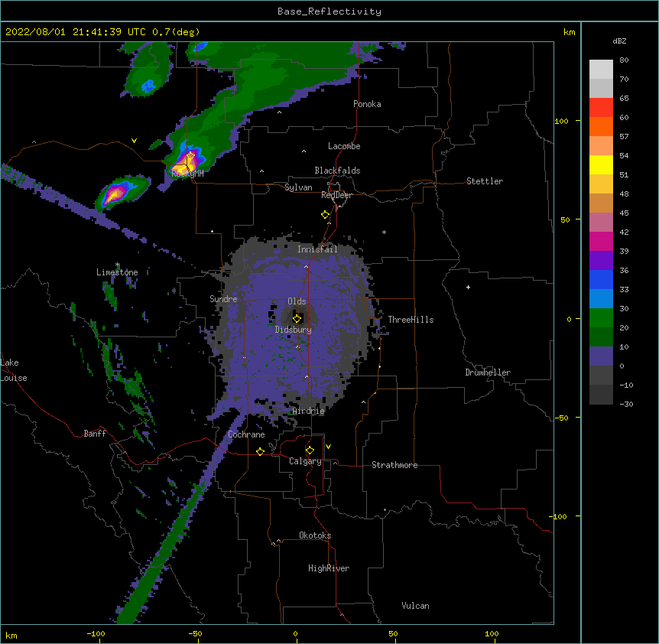Pick the royal blue 33-36 dBZ legend swatch
659x644 pixels.
click(601, 279)
